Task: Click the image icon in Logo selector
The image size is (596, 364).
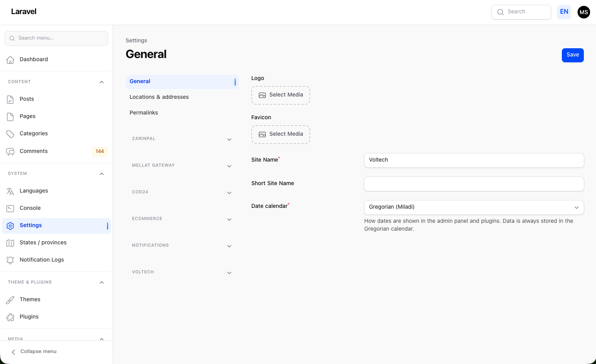Action: point(262,95)
